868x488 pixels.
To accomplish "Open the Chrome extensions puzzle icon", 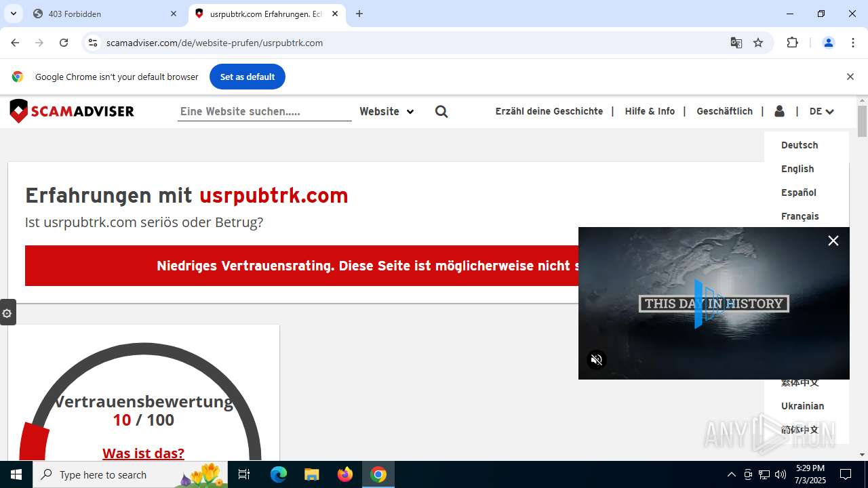I will tap(792, 43).
